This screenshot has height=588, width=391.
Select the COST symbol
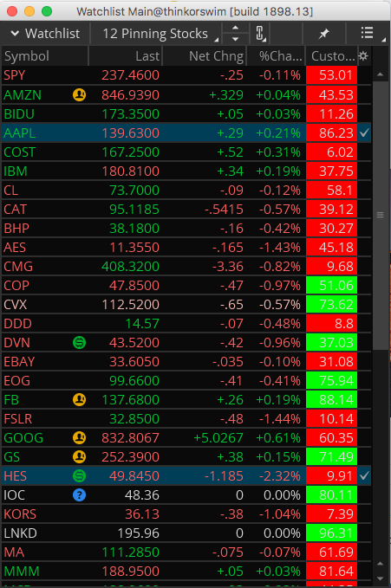[x=20, y=152]
